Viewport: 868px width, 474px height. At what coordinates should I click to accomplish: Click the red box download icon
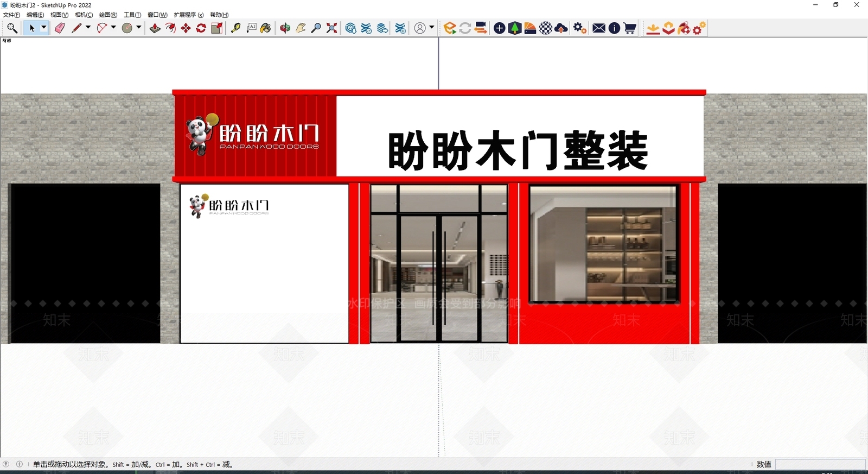669,28
